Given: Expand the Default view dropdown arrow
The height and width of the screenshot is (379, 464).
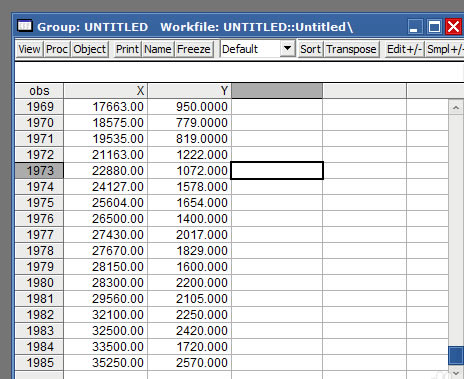Looking at the screenshot, I should (x=287, y=49).
